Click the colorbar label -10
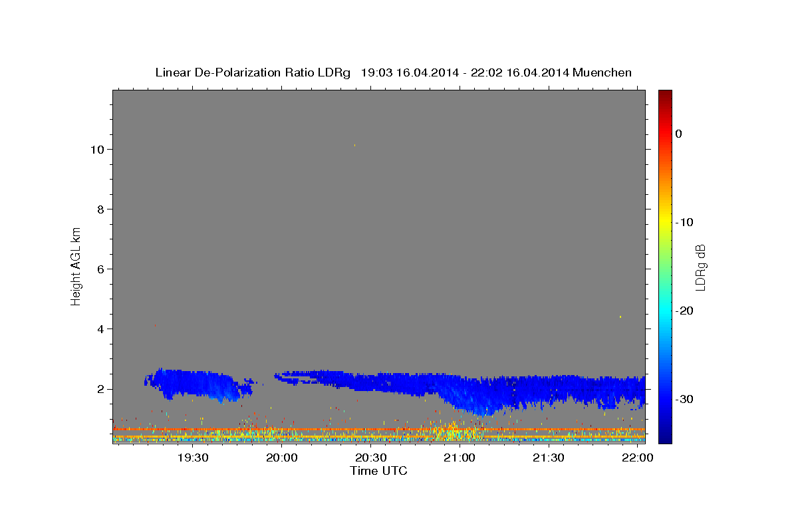The image size is (798, 532). point(685,222)
